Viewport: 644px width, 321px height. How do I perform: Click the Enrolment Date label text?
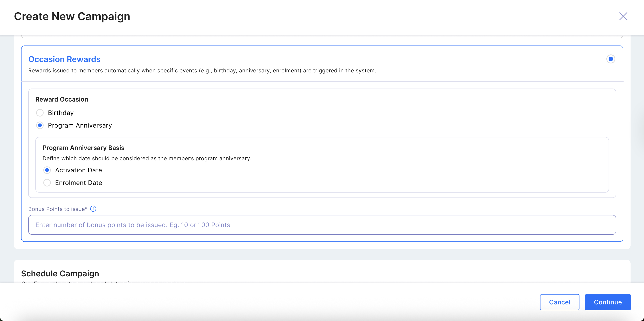pos(78,183)
